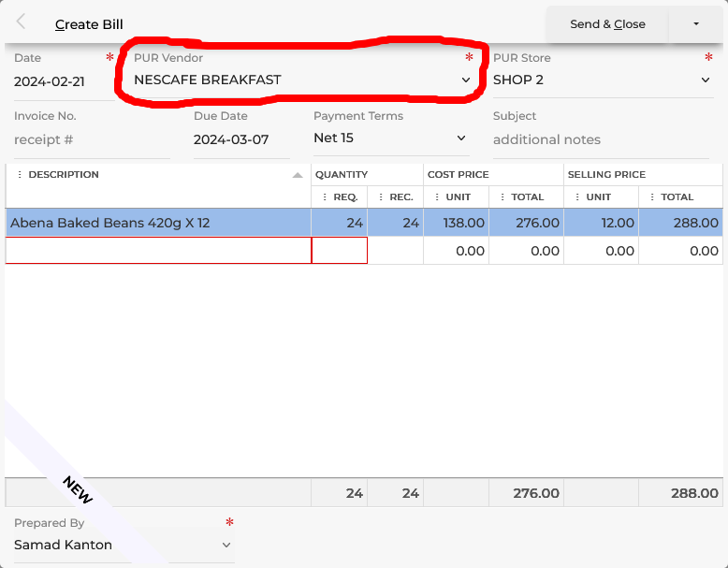Open the Prepared By dropdown
Image resolution: width=728 pixels, height=568 pixels.
point(226,545)
